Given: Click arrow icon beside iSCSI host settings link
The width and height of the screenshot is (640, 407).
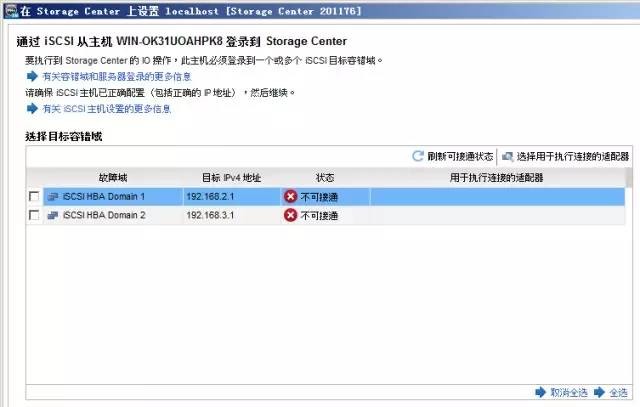Looking at the screenshot, I should (32, 109).
